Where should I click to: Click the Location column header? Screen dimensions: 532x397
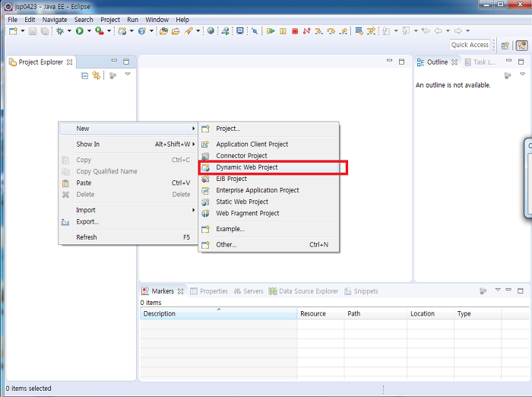click(430, 314)
